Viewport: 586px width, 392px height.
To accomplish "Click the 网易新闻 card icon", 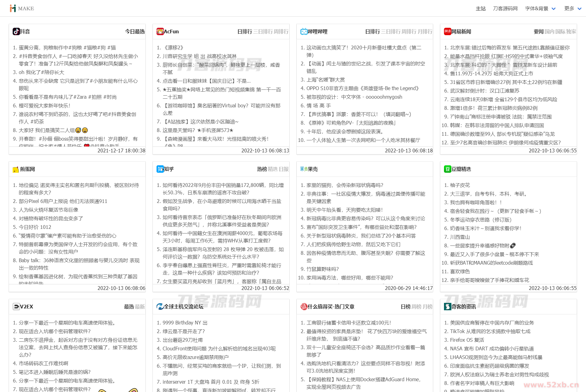I will (x=448, y=31).
